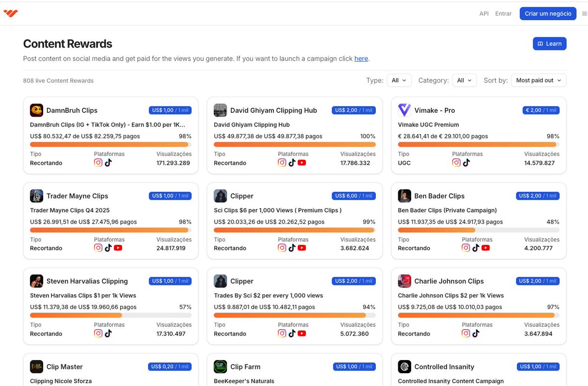
Task: Click US$ 0,20 / 1 mil badge on Clip Master
Action: click(x=170, y=366)
